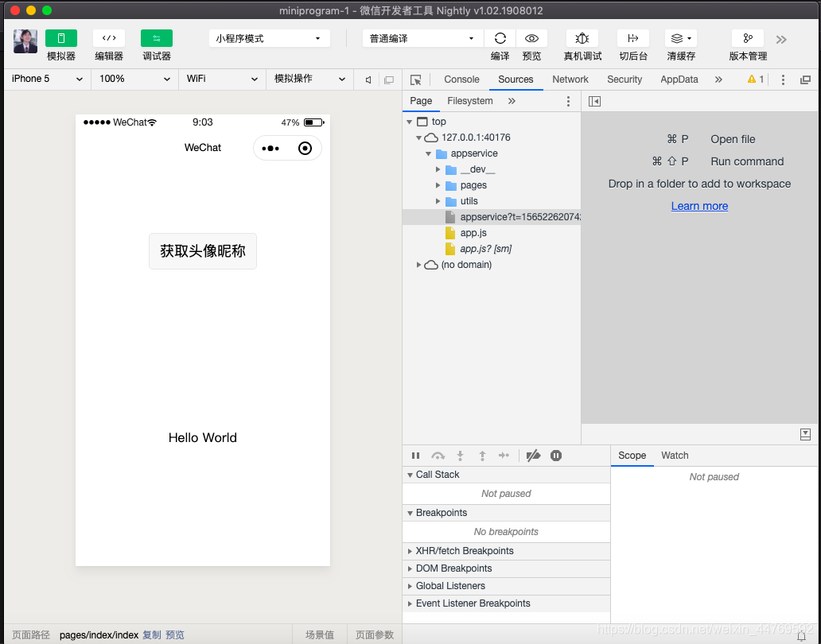821x644 pixels.
Task: Toggle the 模拟器 simulator panel button
Action: (60, 38)
